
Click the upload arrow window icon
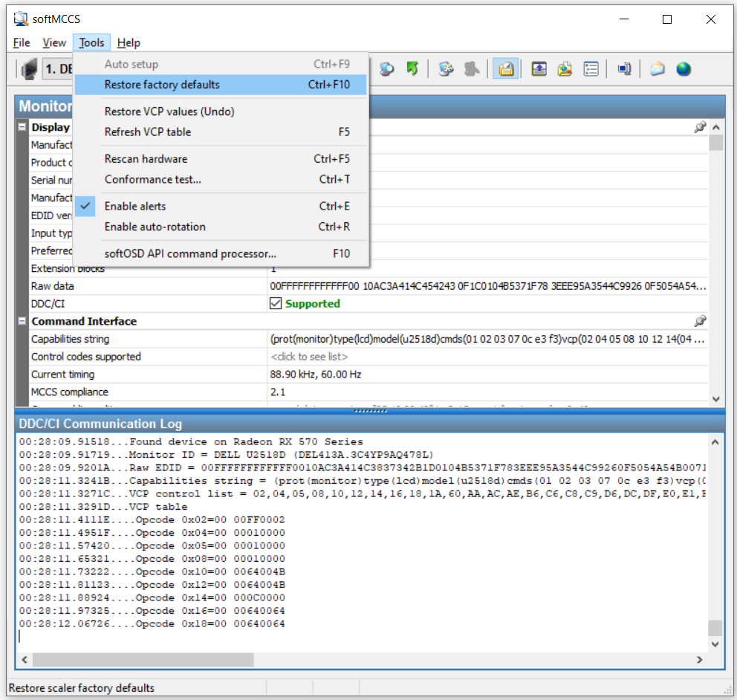point(539,69)
